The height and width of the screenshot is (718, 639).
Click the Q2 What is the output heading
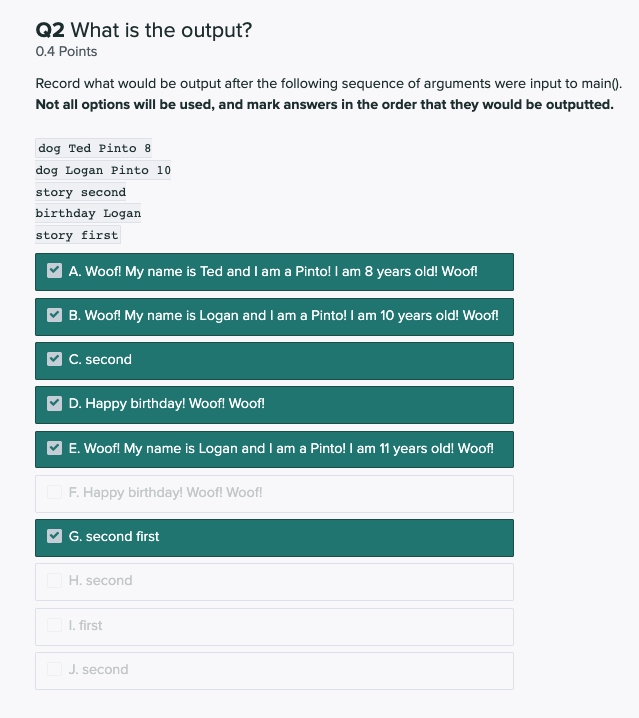point(144,30)
